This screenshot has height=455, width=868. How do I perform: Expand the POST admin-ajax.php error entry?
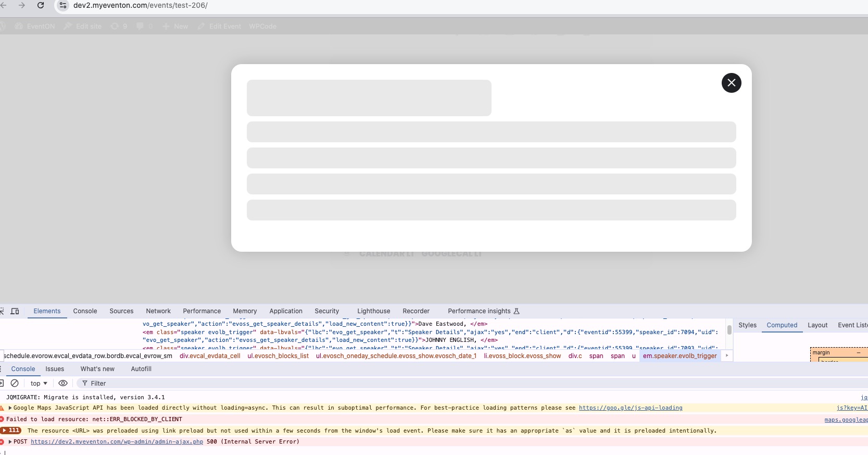[x=10, y=441]
